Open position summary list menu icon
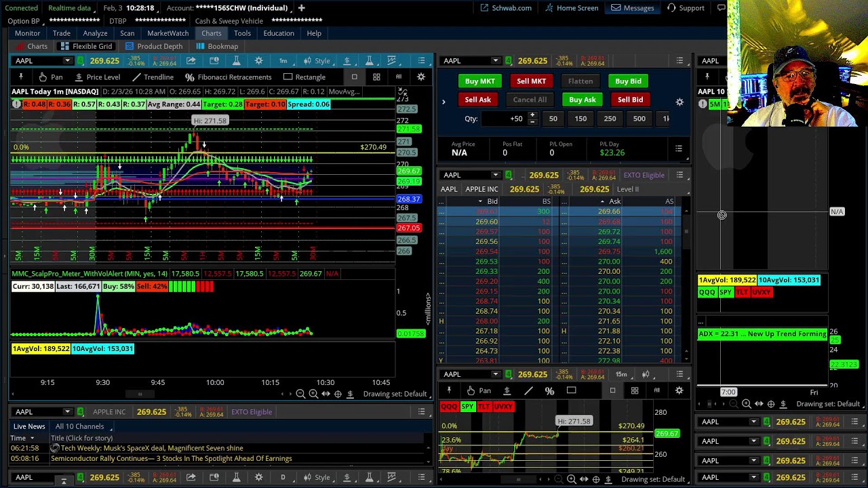 [x=678, y=148]
